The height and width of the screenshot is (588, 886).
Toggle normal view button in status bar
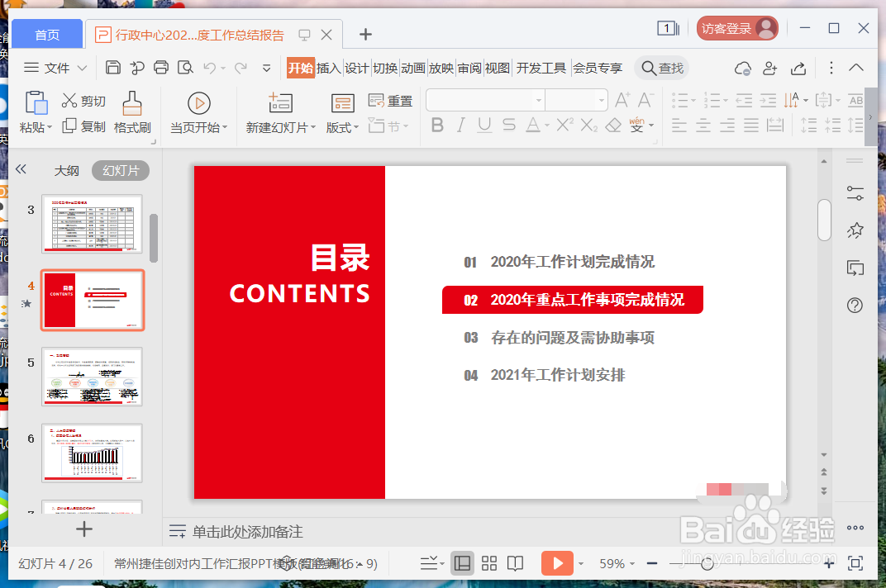[462, 563]
